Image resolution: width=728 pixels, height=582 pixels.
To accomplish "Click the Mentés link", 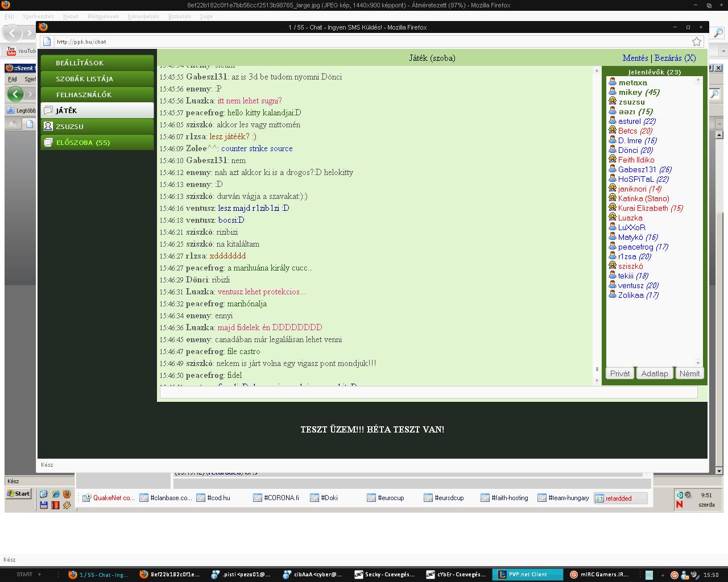I will tap(635, 58).
